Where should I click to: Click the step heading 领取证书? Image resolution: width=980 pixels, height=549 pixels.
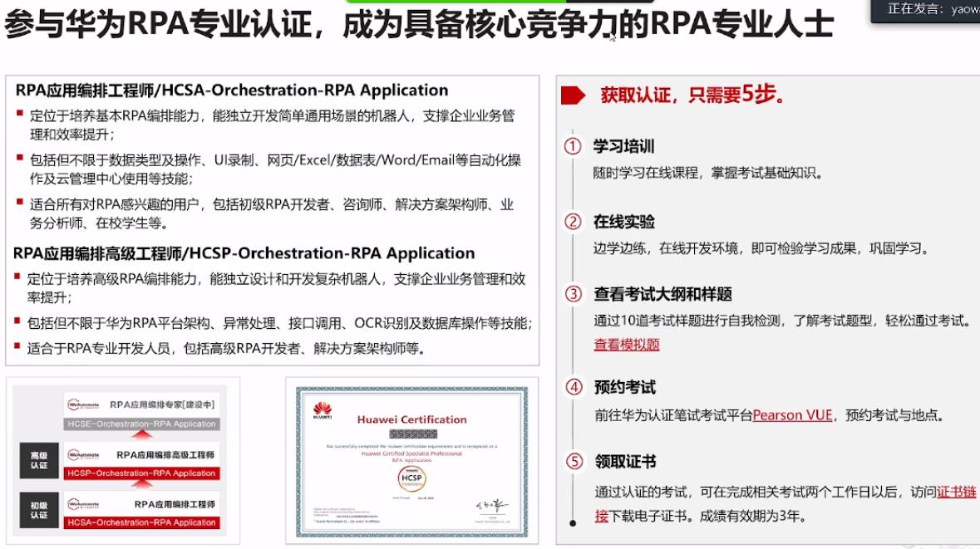(x=625, y=462)
